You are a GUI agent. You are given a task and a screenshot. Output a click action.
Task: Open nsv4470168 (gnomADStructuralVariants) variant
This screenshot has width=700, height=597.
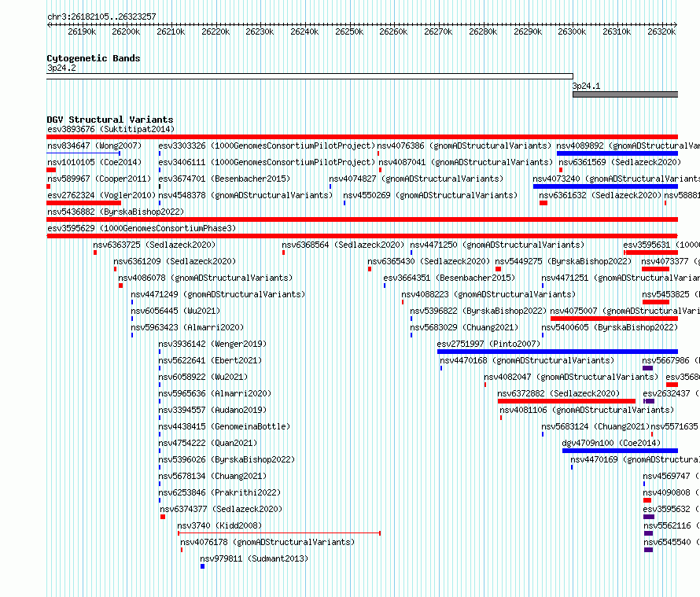(527, 361)
